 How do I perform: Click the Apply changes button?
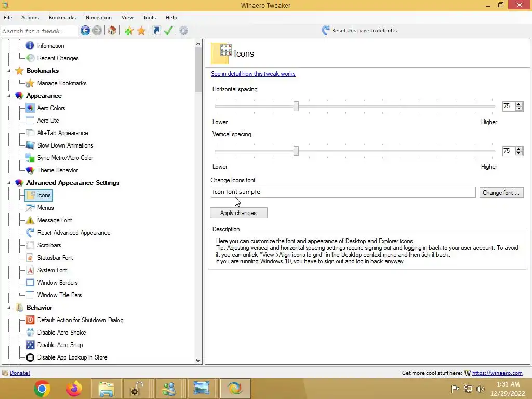point(238,212)
